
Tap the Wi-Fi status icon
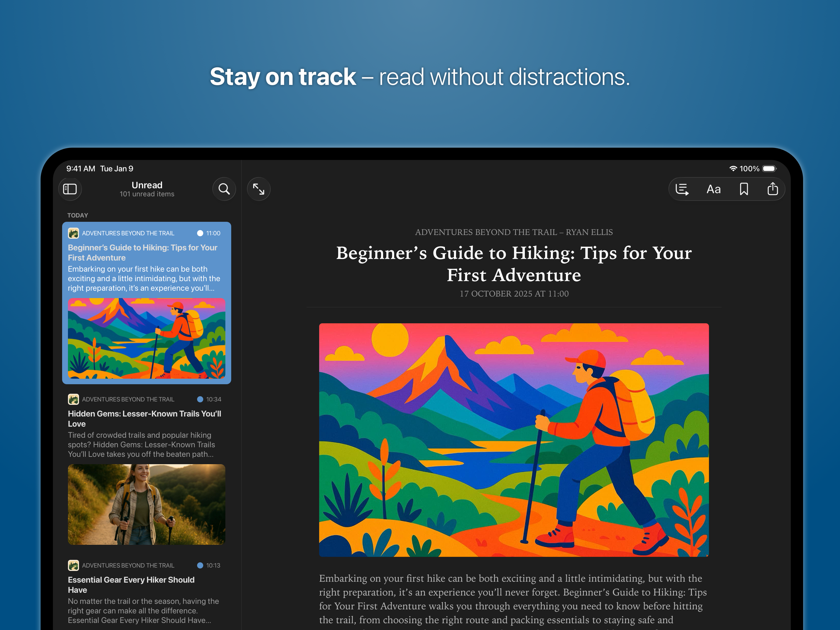(733, 169)
